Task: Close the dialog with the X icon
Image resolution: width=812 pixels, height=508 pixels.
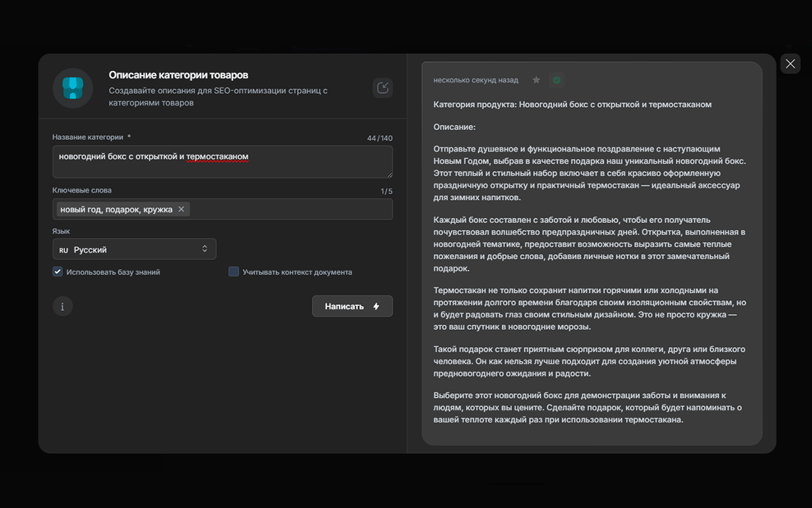Action: [x=790, y=63]
